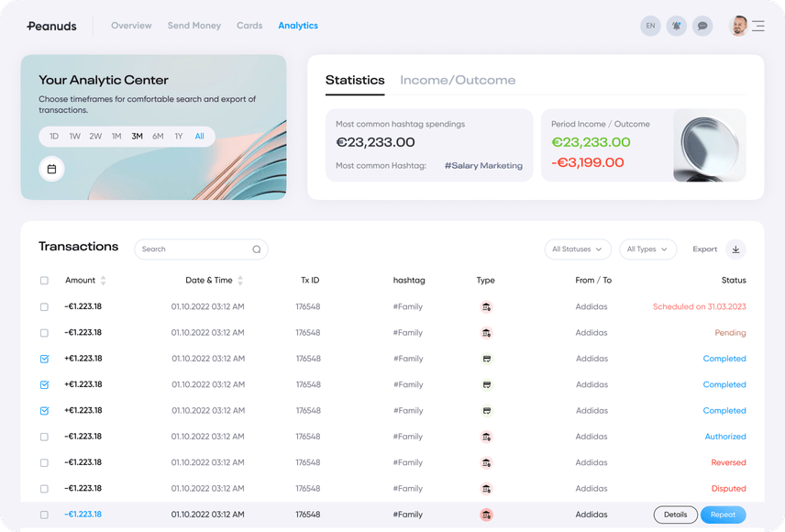This screenshot has width=785, height=532.
Task: Open the All Types dropdown
Action: [647, 249]
